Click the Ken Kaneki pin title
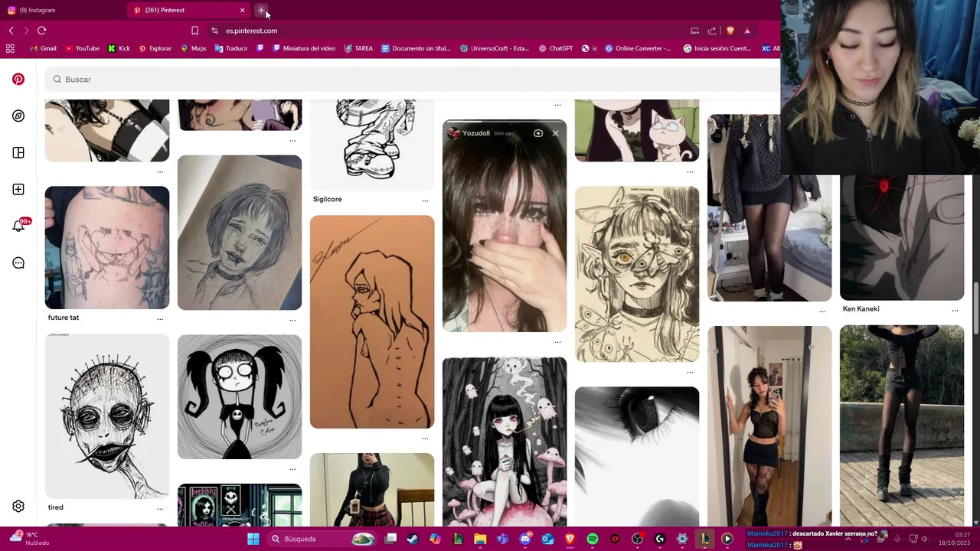The height and width of the screenshot is (551, 980). point(861,309)
